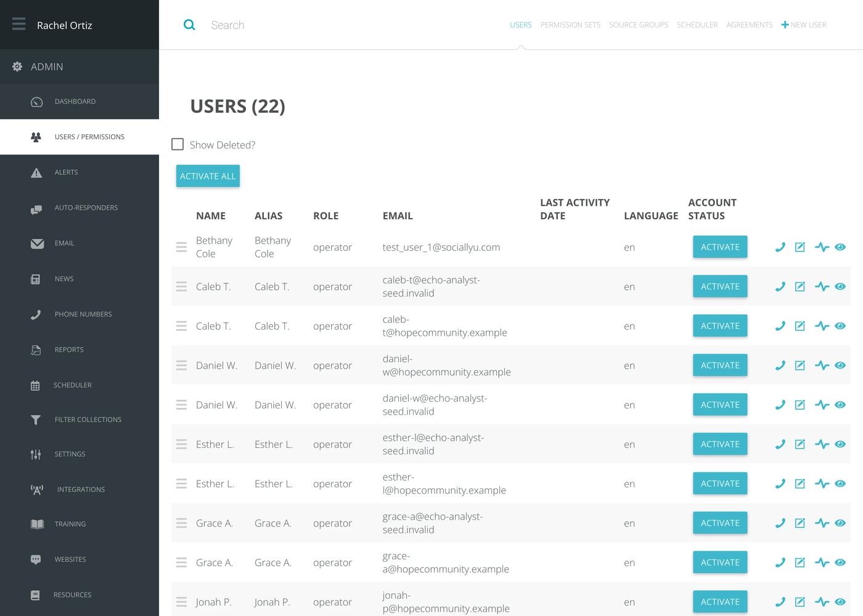This screenshot has height=616, width=863.
Task: Click the plus icon beside New User
Action: point(785,25)
